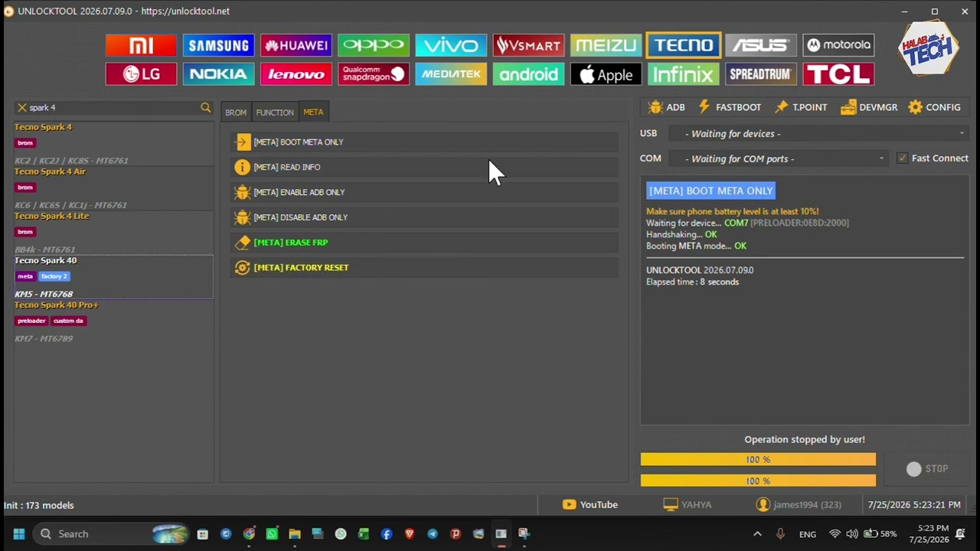
Task: Open the MediaTek brand section
Action: pos(451,74)
